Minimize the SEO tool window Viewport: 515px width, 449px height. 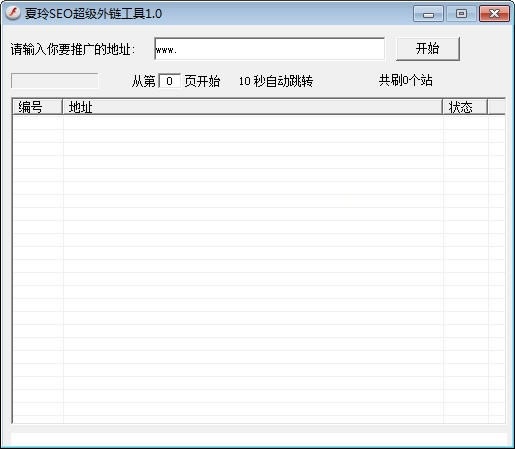coord(428,14)
